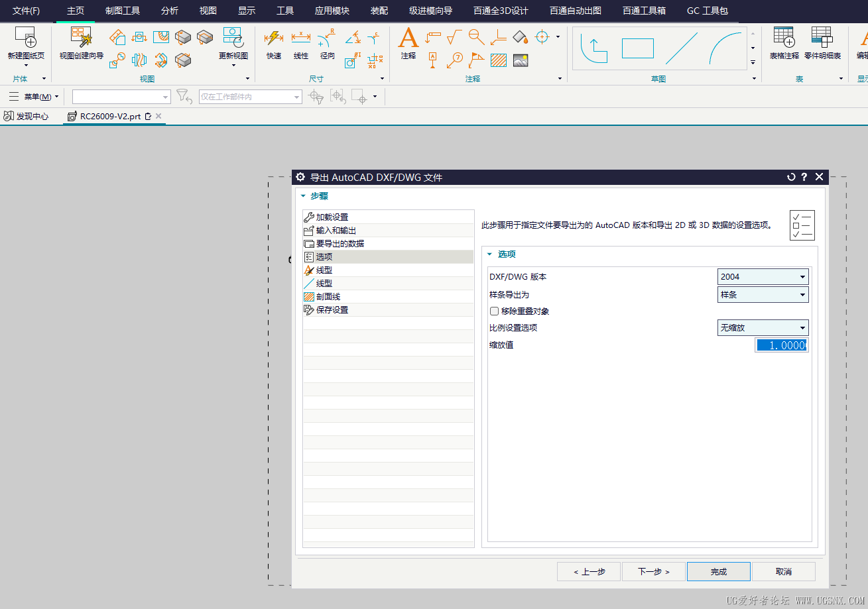
Task: Expand the 视图 group dropdown arrow
Action: (249, 79)
